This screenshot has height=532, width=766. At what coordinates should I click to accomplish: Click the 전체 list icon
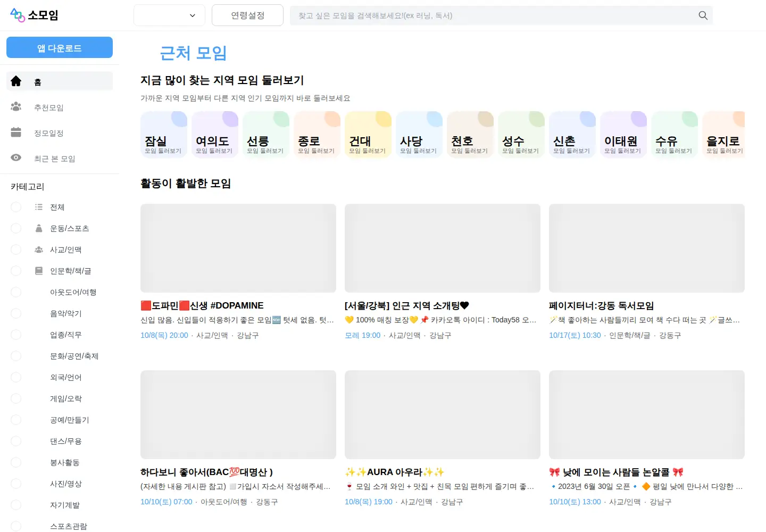click(x=39, y=207)
